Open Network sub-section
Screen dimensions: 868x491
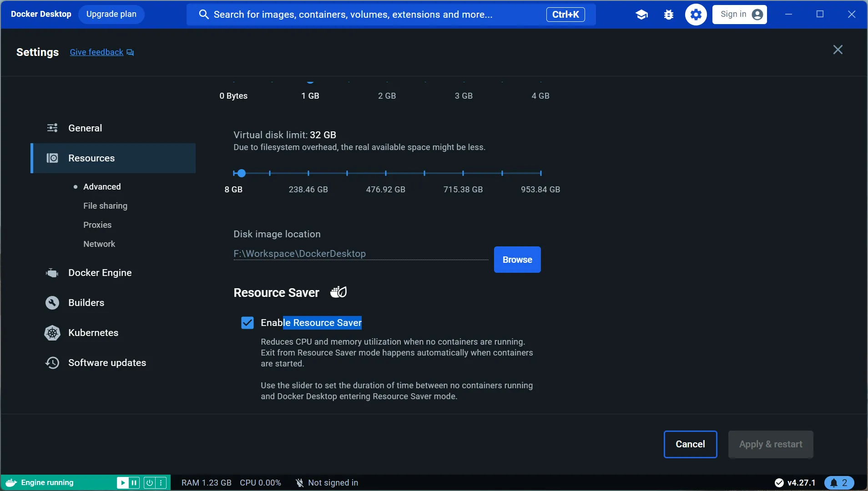point(99,244)
